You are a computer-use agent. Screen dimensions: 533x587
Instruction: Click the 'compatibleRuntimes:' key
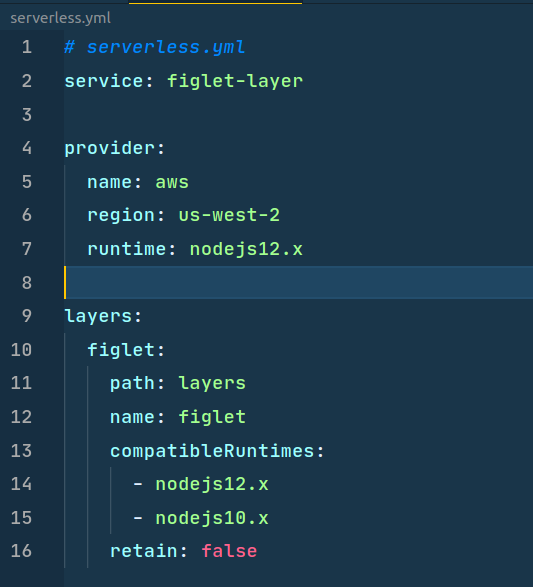[x=217, y=451]
